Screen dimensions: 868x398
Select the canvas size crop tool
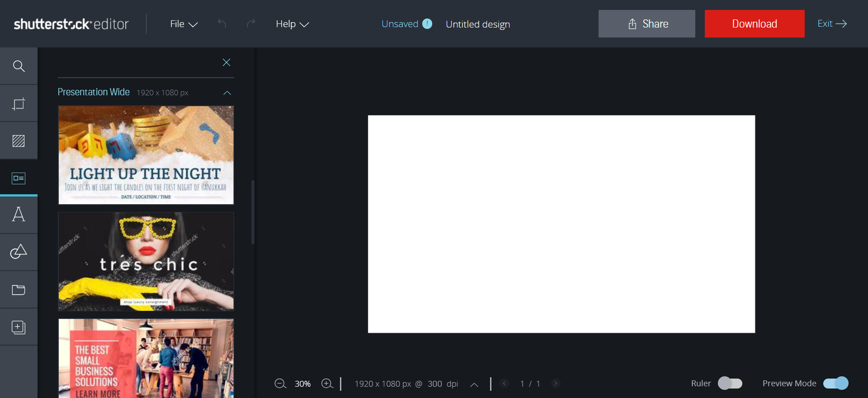pos(19,104)
